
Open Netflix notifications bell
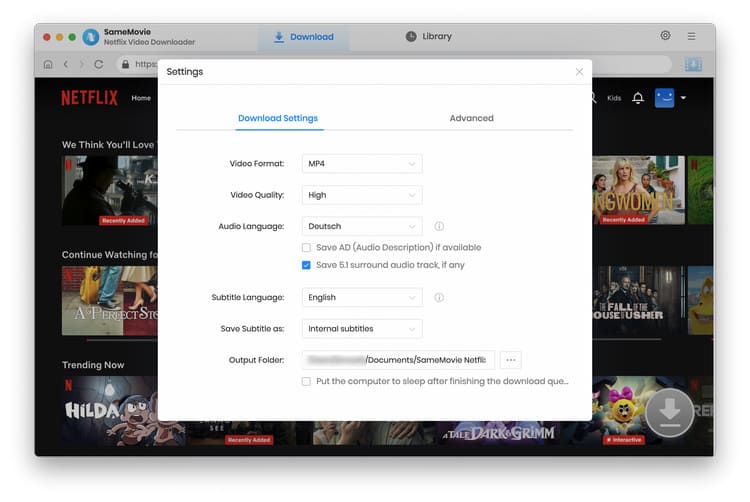(x=638, y=98)
